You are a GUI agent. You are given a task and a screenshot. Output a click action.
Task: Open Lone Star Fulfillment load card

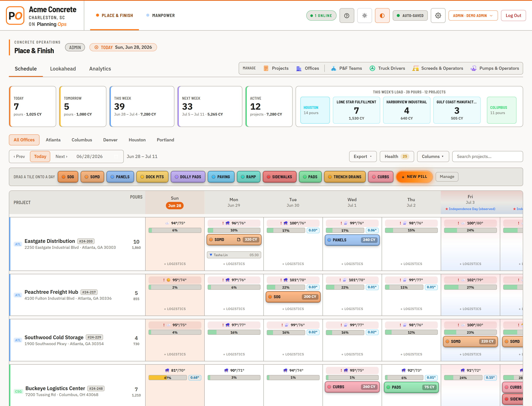pos(356,110)
